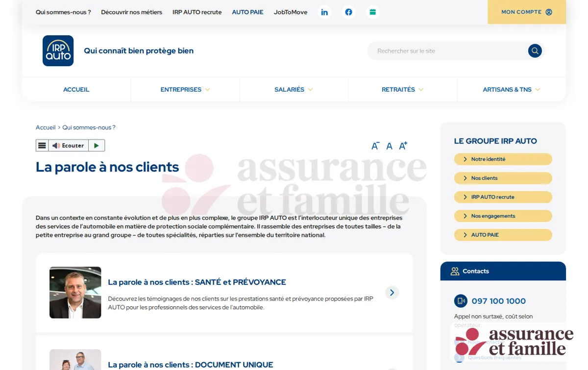Click the phone icon beside 097 100 1000
This screenshot has width=588, height=370.
tap(461, 301)
